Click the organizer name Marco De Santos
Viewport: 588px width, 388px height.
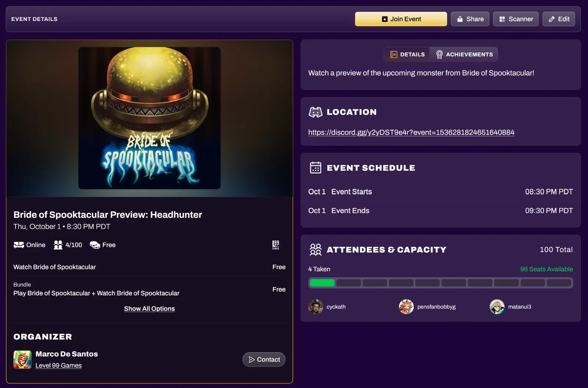67,354
